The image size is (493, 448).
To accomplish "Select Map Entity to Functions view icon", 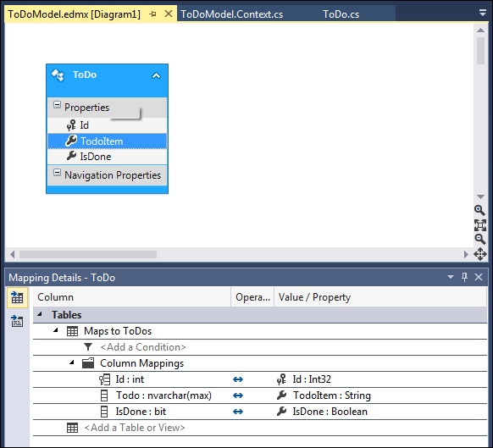I will (x=17, y=321).
